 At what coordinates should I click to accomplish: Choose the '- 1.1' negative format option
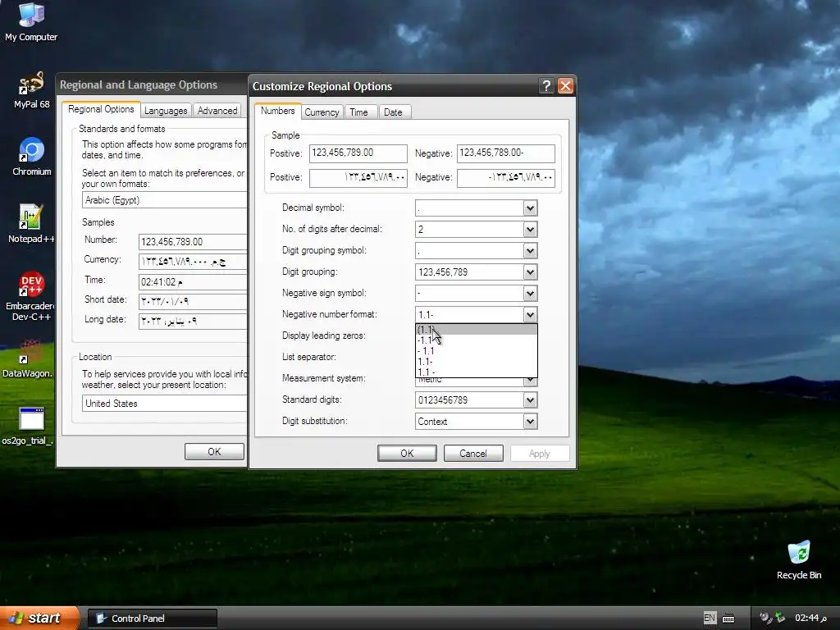(477, 351)
